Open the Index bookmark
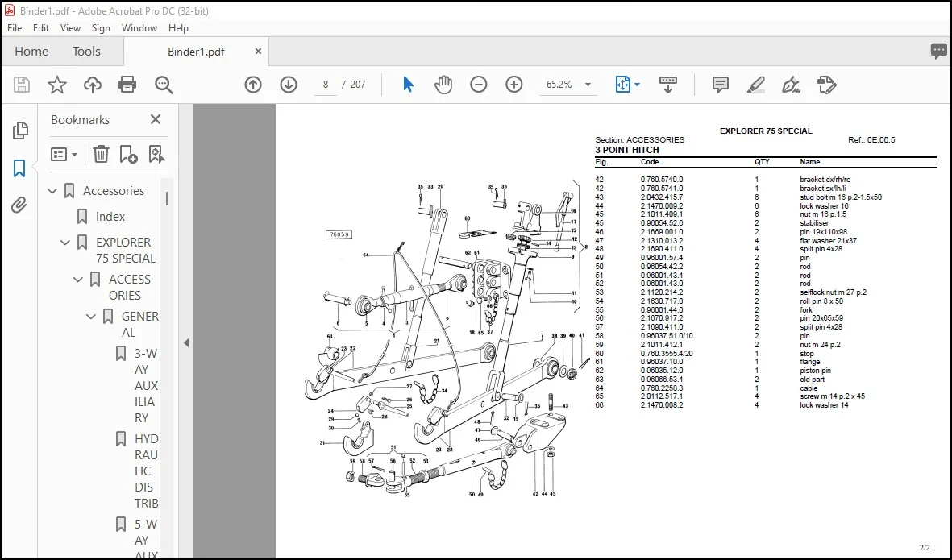 [x=110, y=217]
